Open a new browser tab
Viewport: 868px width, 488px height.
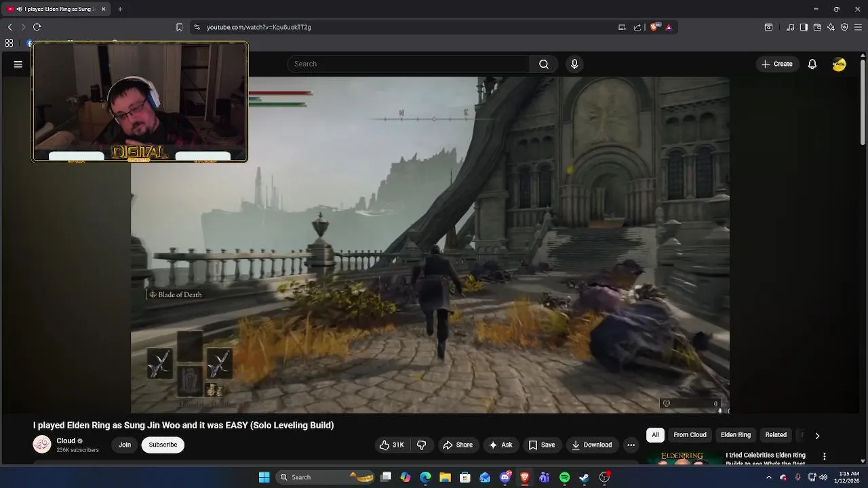(x=120, y=9)
